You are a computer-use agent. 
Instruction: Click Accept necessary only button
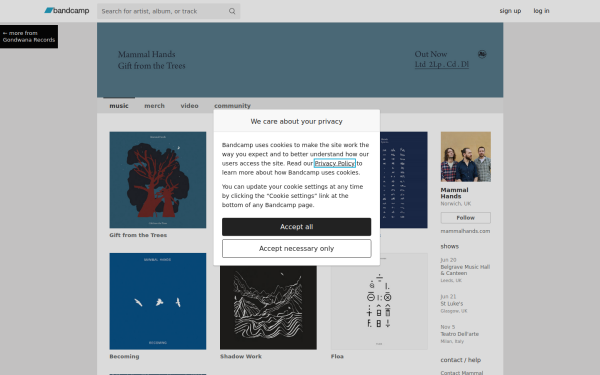pos(297,249)
